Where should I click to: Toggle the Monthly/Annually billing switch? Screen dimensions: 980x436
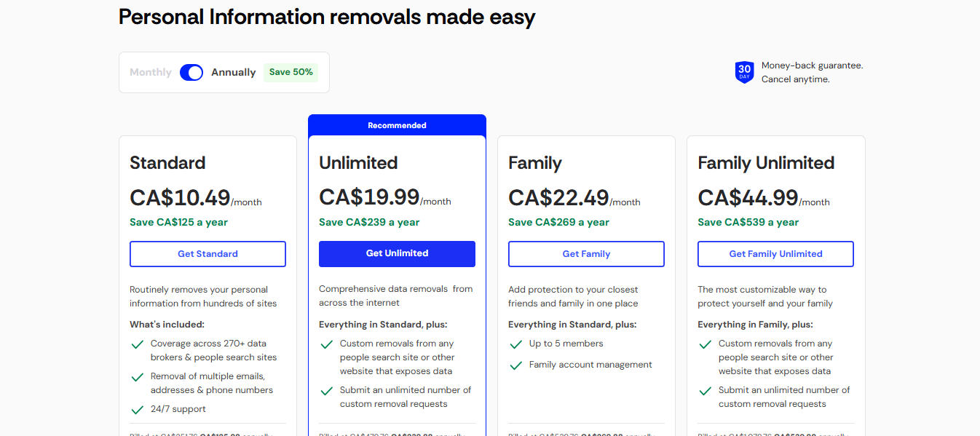coord(191,72)
